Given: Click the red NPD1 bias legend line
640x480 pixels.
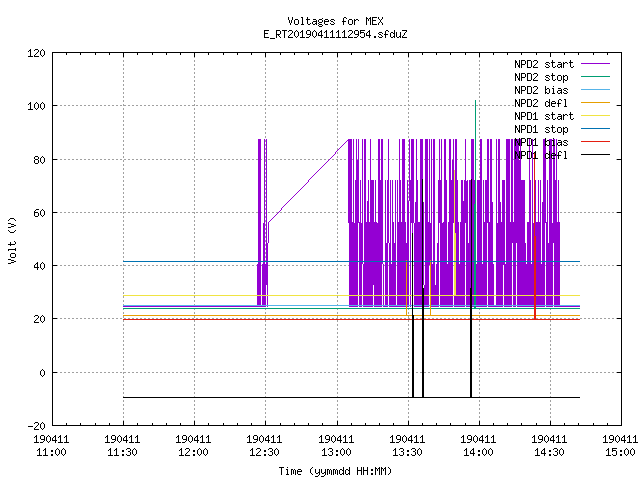Looking at the screenshot, I should coord(595,142).
